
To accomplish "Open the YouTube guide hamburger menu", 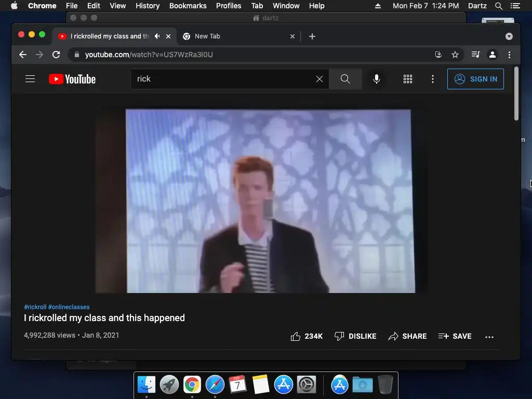I will point(30,79).
